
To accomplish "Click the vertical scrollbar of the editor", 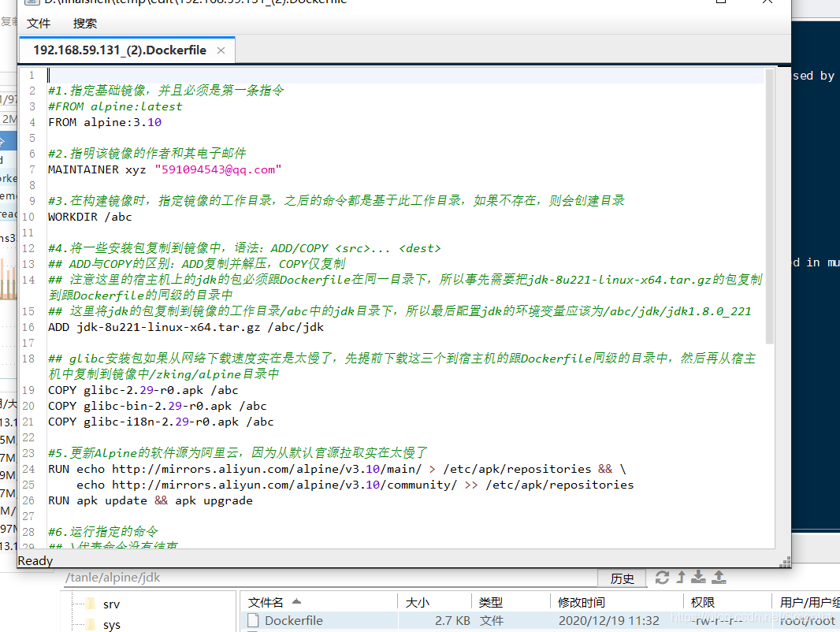I will 769,206.
